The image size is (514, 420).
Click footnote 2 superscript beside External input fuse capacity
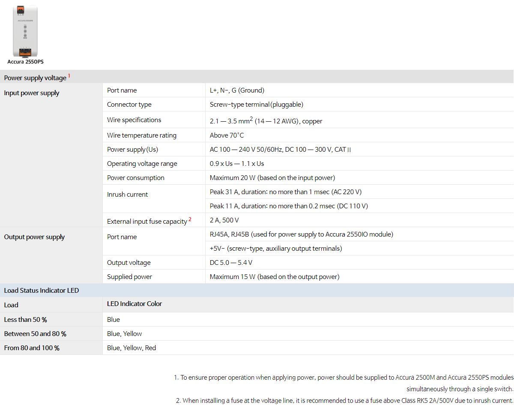point(190,219)
